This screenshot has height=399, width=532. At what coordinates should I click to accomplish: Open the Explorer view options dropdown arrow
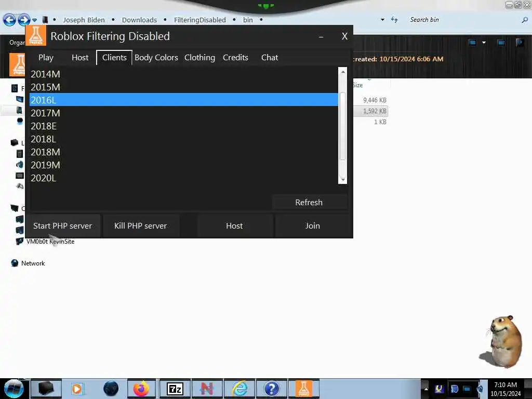(x=484, y=43)
